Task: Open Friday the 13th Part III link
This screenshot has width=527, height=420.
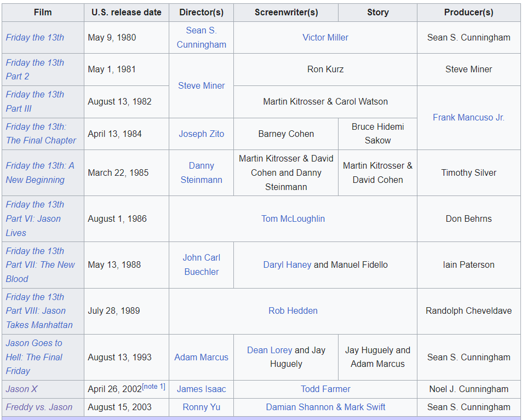Action: pyautogui.click(x=35, y=101)
